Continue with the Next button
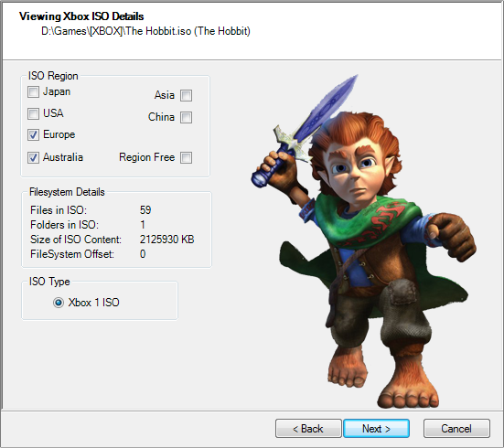Image resolution: width=504 pixels, height=448 pixels. click(x=376, y=429)
